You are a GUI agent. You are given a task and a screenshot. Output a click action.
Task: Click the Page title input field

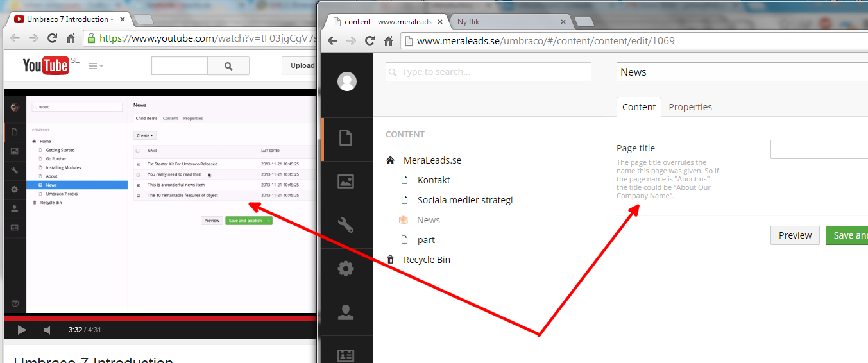(x=819, y=149)
